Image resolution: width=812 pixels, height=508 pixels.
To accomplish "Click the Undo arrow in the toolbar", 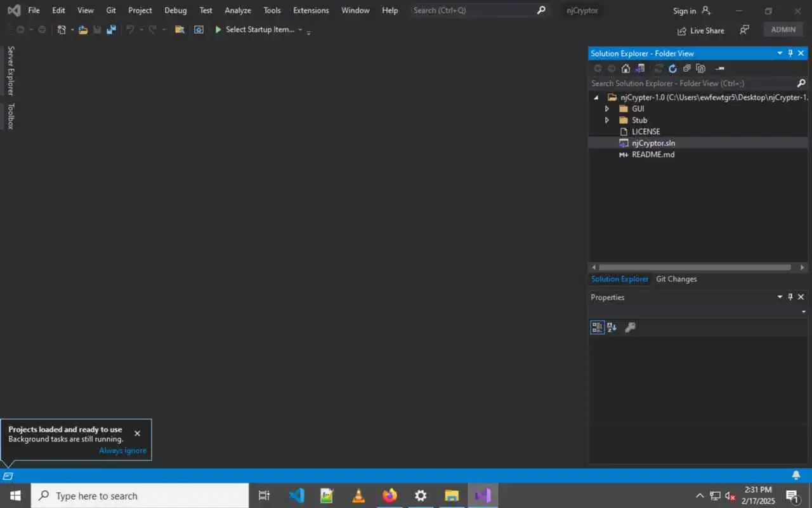I will tap(130, 30).
